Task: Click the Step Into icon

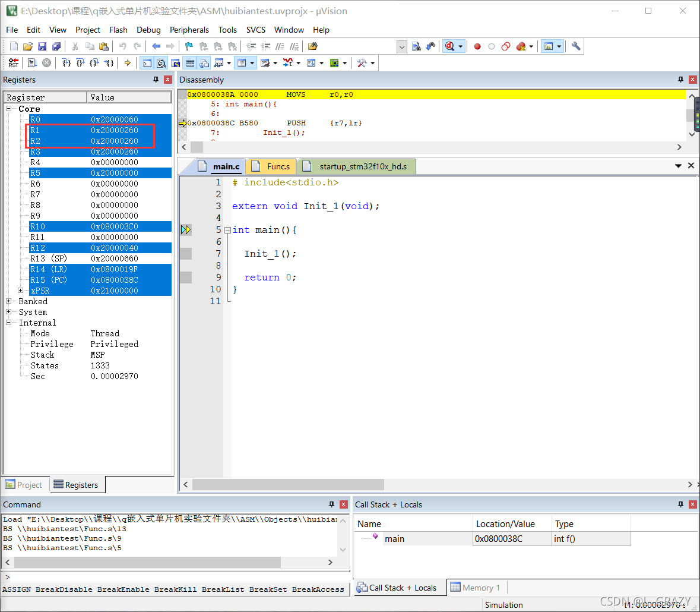Action: (66, 63)
